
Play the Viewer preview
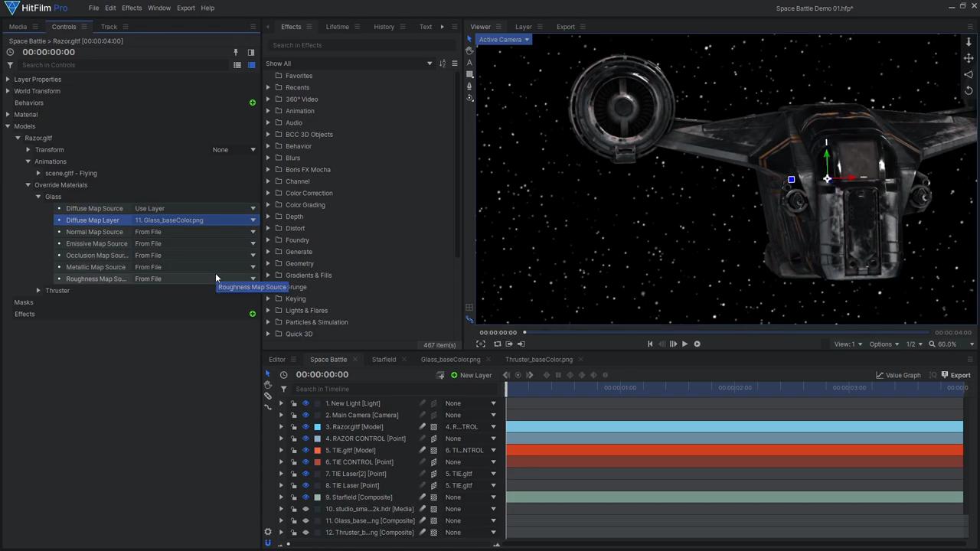click(x=684, y=344)
